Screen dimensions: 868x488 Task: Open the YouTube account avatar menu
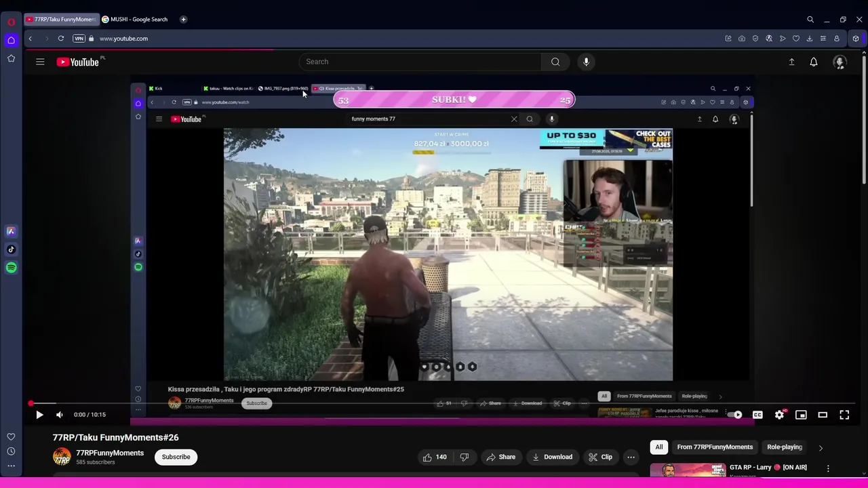(840, 62)
